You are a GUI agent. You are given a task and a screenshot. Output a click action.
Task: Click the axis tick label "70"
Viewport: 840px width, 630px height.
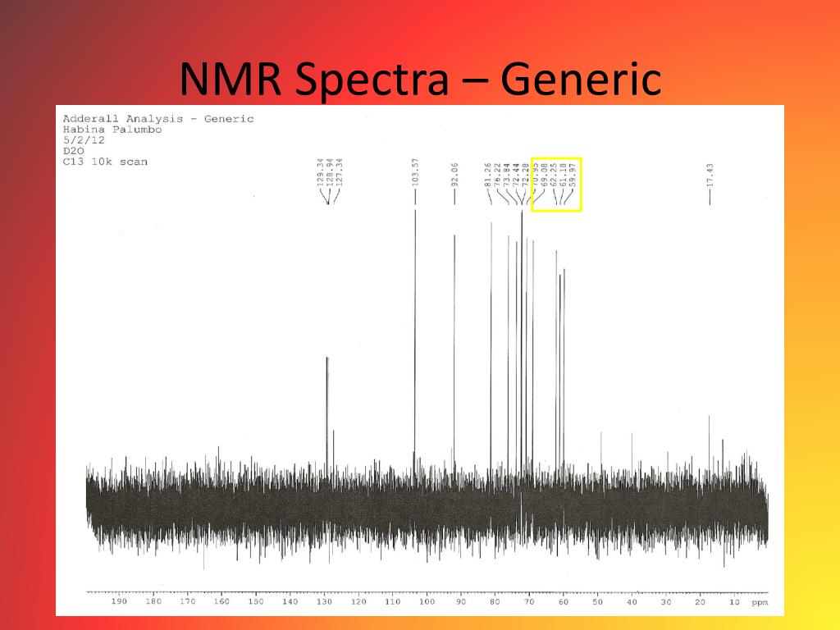click(529, 601)
